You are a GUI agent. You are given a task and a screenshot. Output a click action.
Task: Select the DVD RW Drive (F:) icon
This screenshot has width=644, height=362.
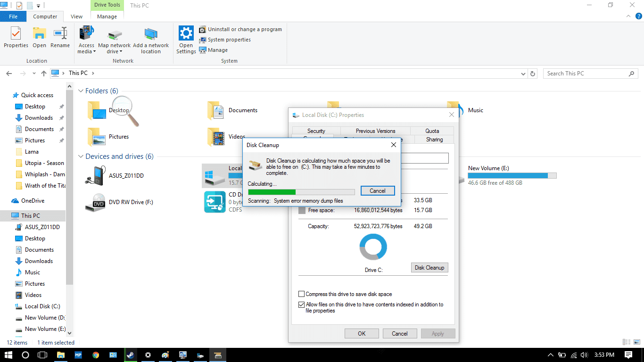pos(95,203)
